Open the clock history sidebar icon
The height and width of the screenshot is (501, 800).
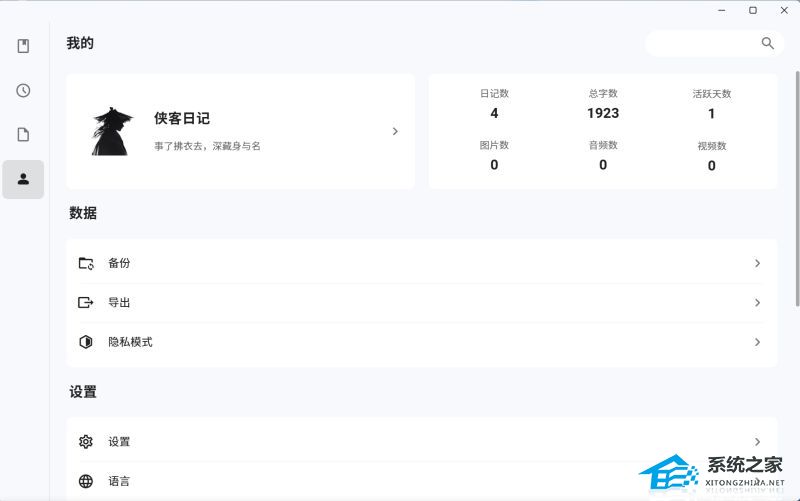[x=23, y=90]
